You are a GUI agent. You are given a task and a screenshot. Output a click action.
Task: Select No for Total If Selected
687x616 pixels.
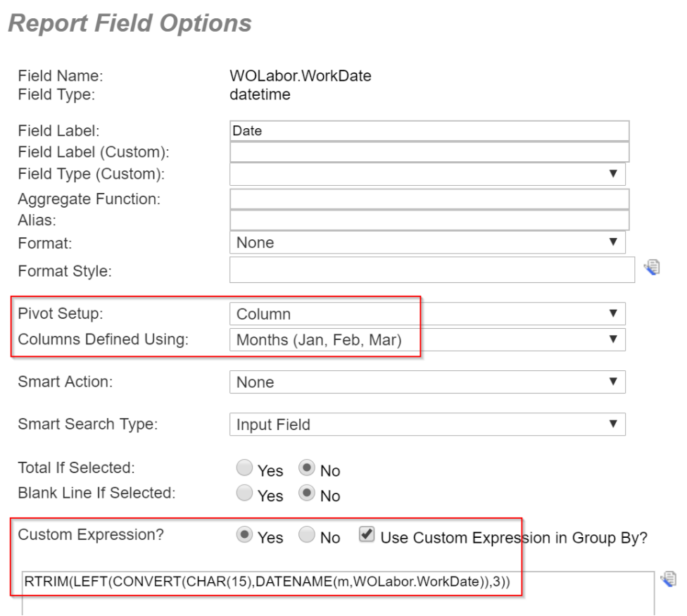[x=307, y=467]
